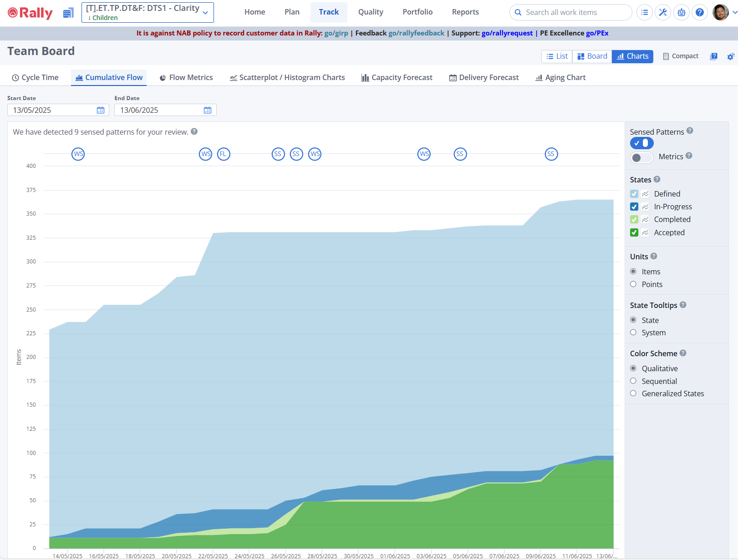Viewport: 738px width, 560px height.
Task: Uncheck the Accepted state checkbox
Action: pyautogui.click(x=634, y=232)
